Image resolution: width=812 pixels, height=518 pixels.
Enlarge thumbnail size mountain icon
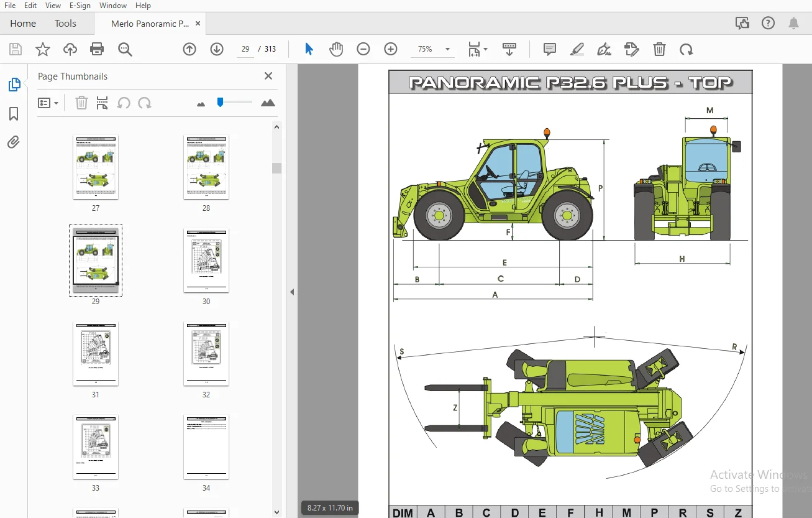[268, 103]
